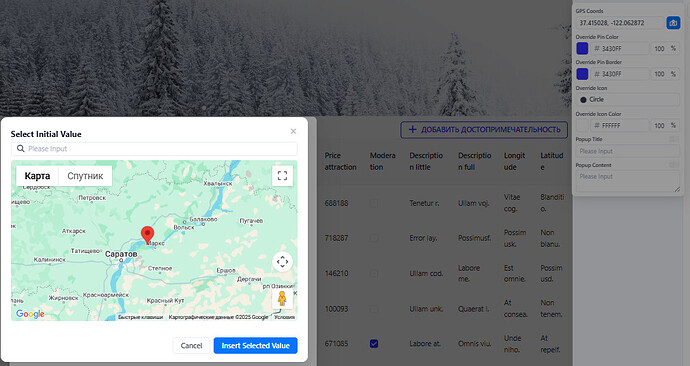The image size is (690, 366).
Task: Click plus icon on add attraction button
Action: coord(412,129)
